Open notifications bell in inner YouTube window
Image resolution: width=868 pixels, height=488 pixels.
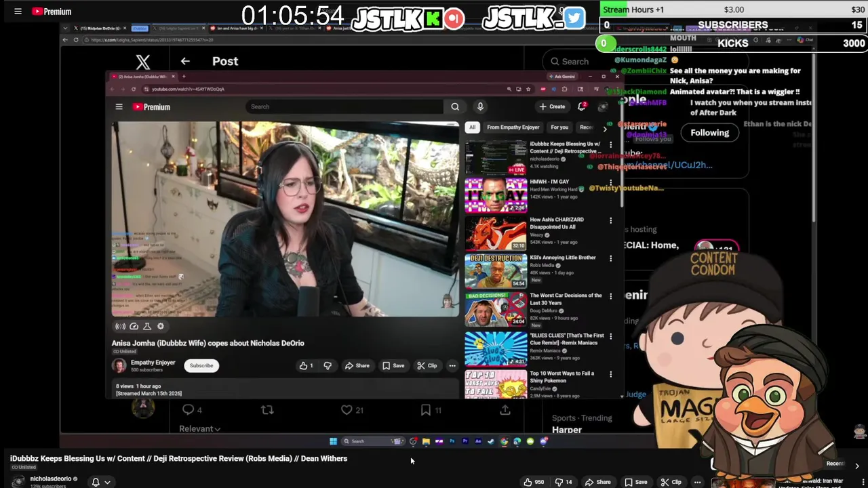[582, 106]
